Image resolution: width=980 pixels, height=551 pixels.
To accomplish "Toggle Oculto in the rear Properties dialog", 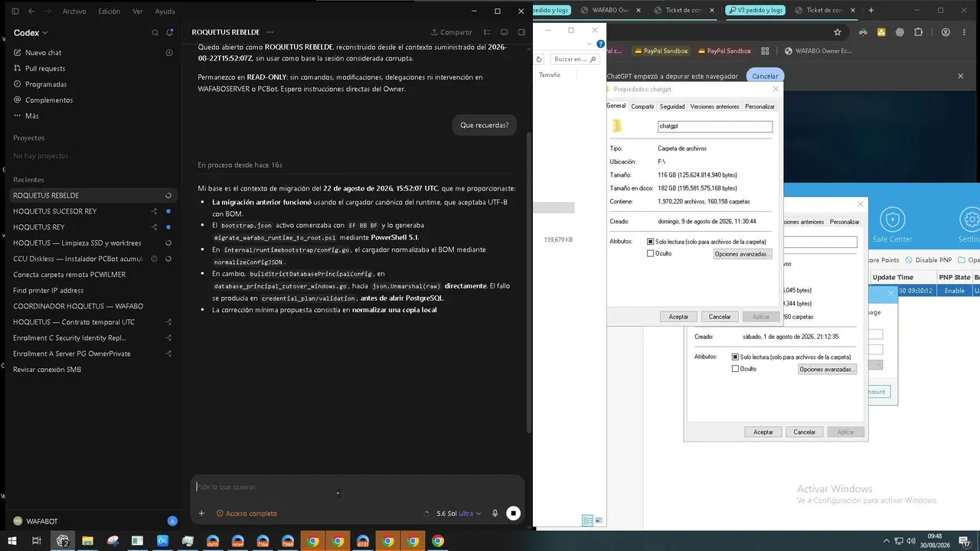I will click(x=736, y=369).
